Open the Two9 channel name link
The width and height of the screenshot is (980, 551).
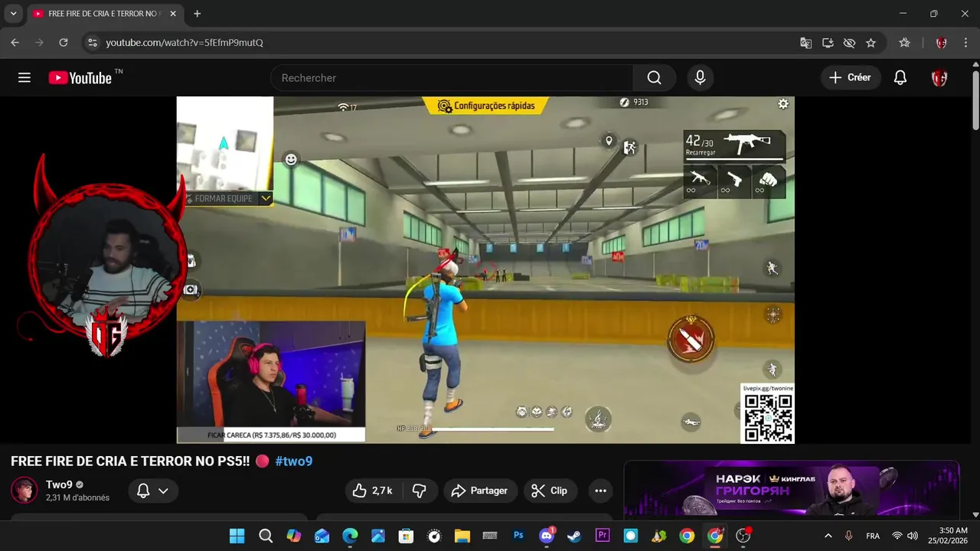coord(59,484)
